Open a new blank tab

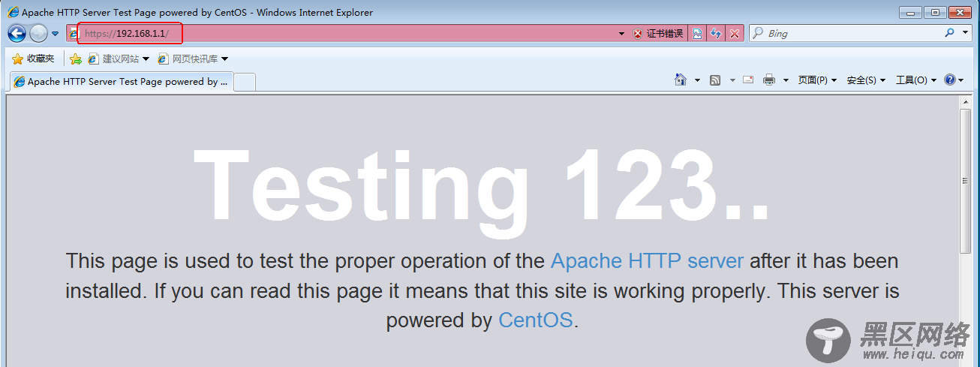point(245,83)
